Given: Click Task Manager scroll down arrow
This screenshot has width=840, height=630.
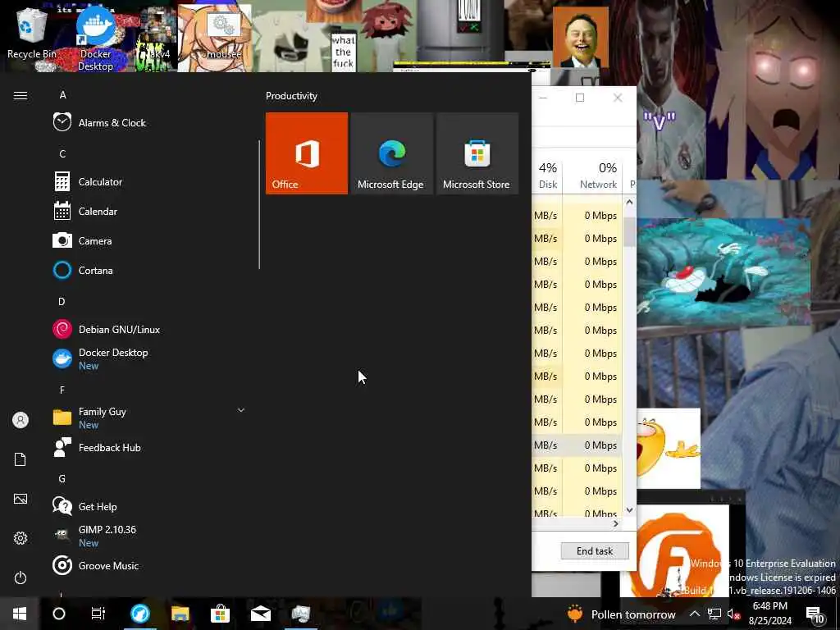Looking at the screenshot, I should point(629,510).
